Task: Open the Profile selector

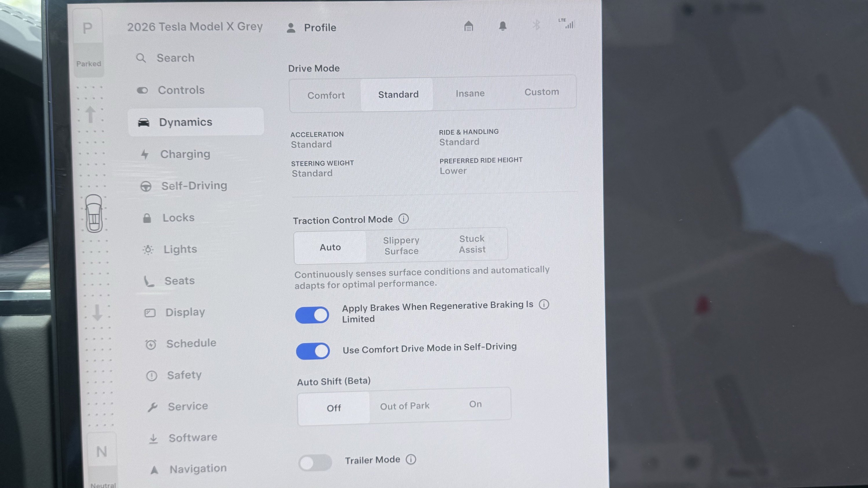Action: point(311,27)
